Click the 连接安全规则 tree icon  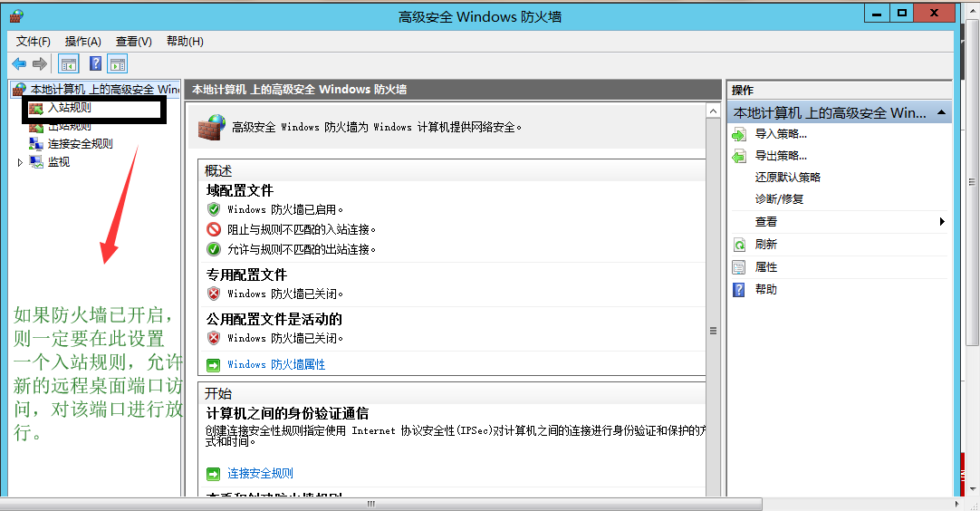(x=36, y=144)
